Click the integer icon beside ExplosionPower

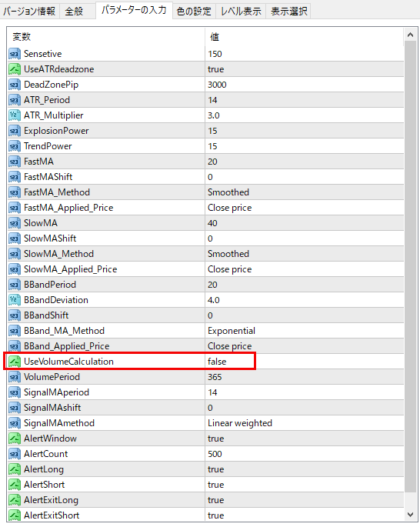click(x=15, y=131)
